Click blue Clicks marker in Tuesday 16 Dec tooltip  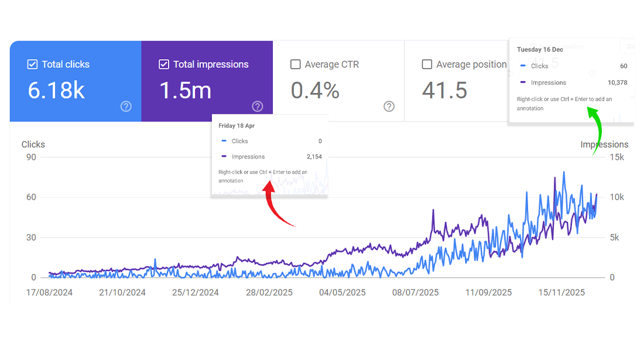pyautogui.click(x=523, y=66)
